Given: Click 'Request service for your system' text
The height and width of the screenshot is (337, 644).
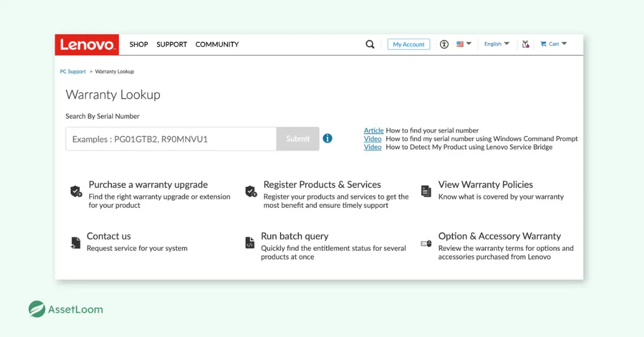Looking at the screenshot, I should coord(137,248).
